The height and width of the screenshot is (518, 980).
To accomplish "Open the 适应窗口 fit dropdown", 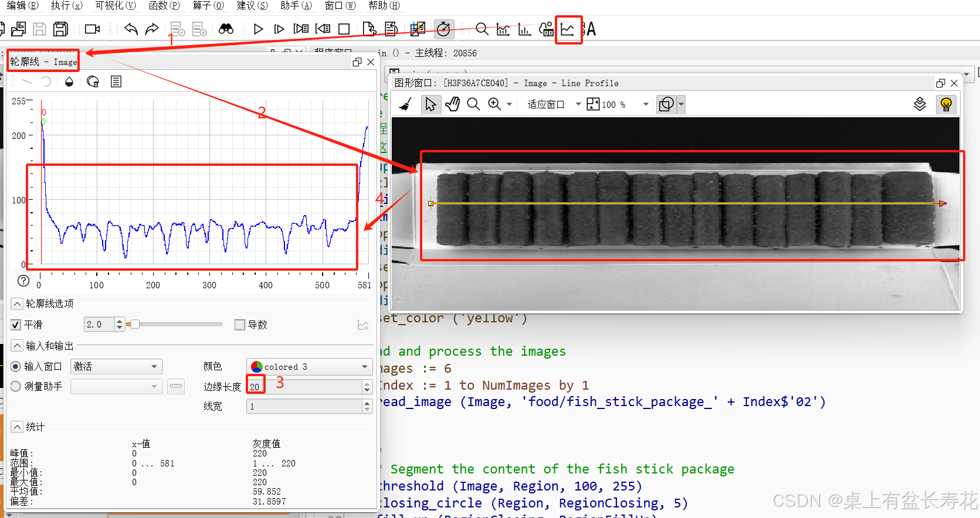I will click(x=554, y=104).
